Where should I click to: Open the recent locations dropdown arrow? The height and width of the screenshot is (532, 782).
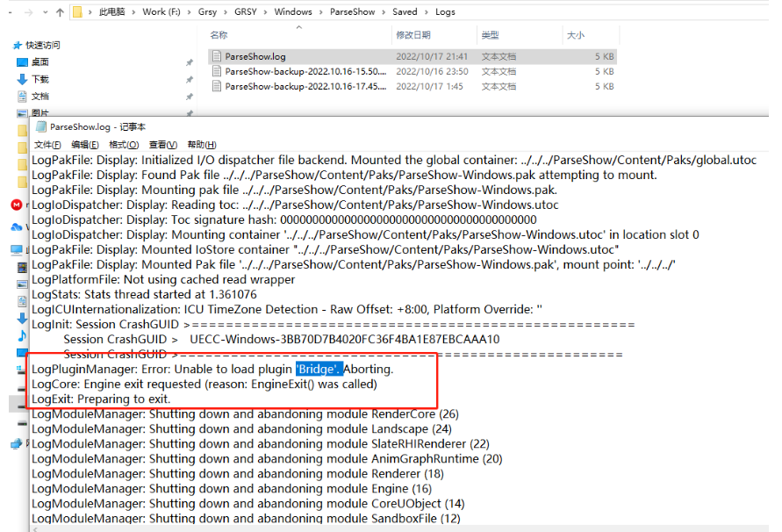coord(46,12)
